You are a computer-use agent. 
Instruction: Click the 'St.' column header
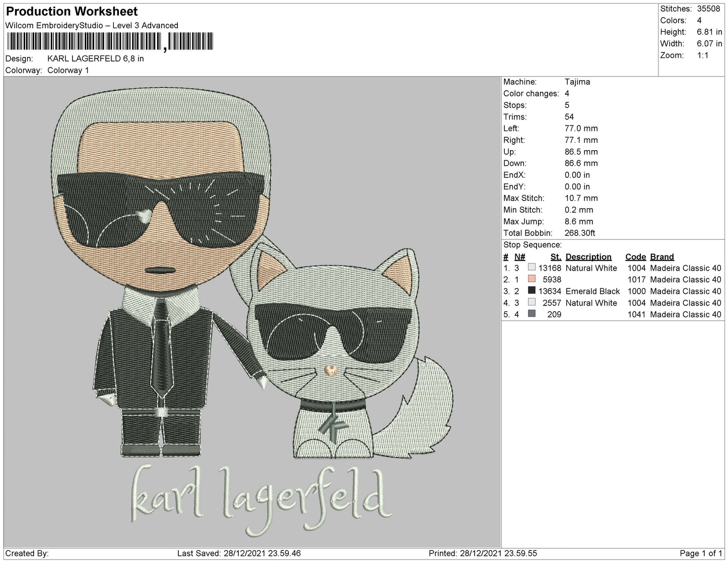(556, 257)
